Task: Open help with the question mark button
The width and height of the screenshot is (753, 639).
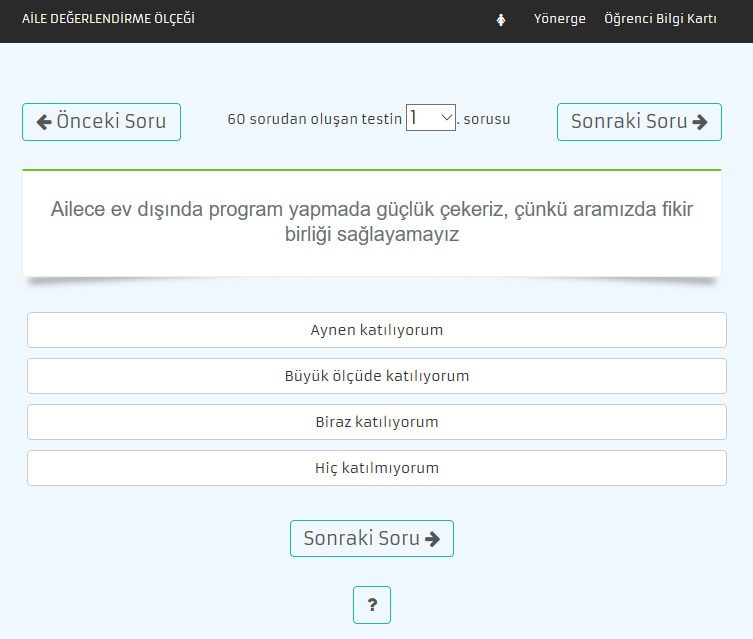Action: tap(372, 605)
